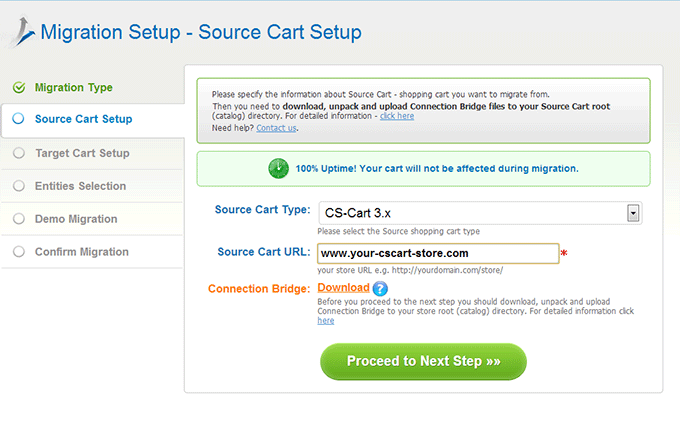Screen dimensions: 680x424
Task: Select the Target Cart Setup step circle
Action: (19, 153)
